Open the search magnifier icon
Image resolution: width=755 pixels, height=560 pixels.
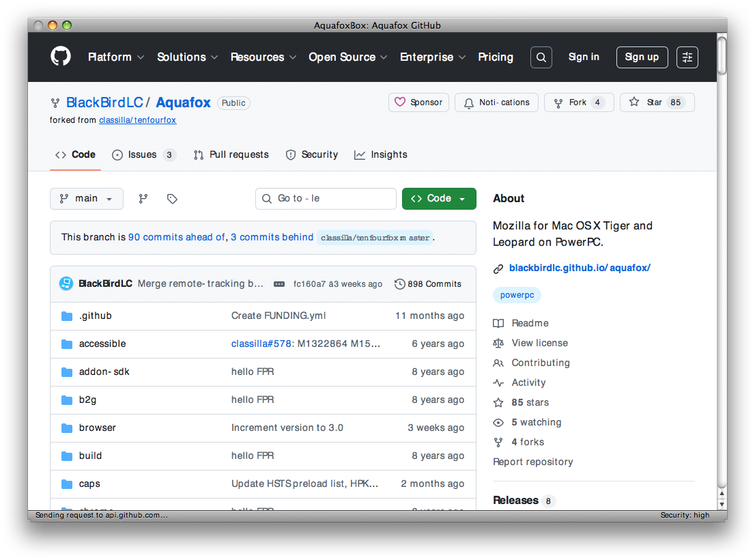(x=541, y=57)
